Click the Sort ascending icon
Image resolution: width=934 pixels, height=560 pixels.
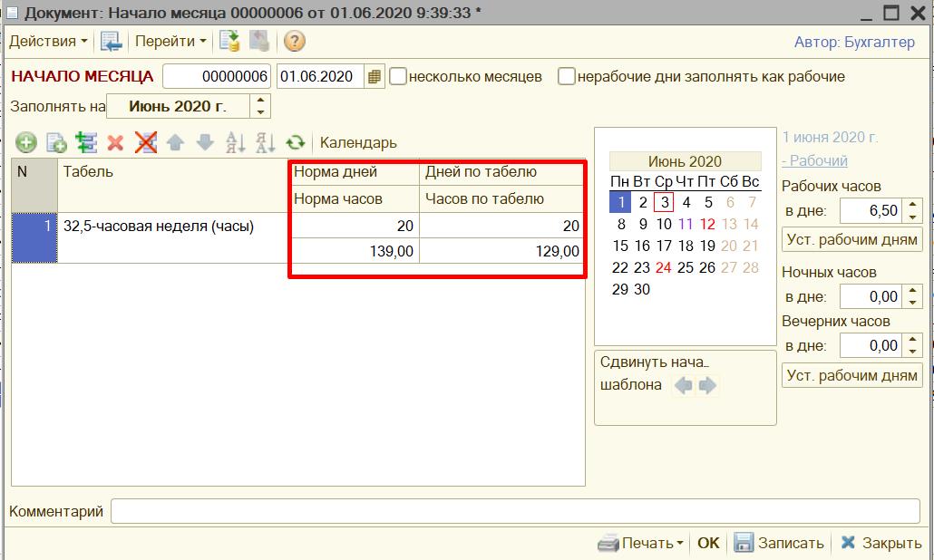235,142
